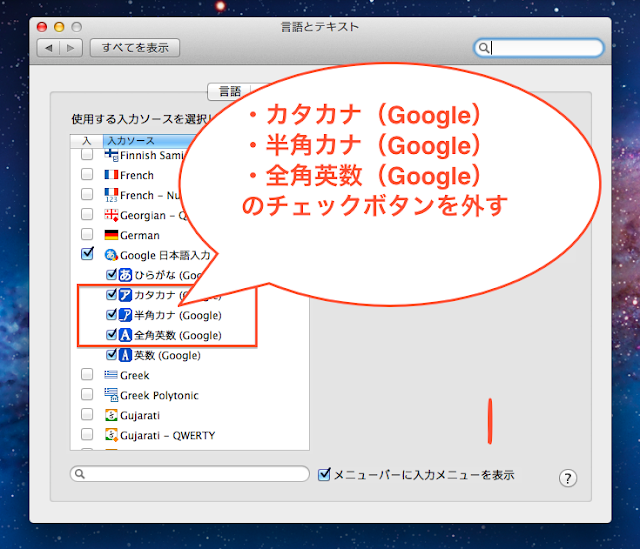
Task: Click the ひらがな (Google) あ icon
Action: click(x=125, y=275)
